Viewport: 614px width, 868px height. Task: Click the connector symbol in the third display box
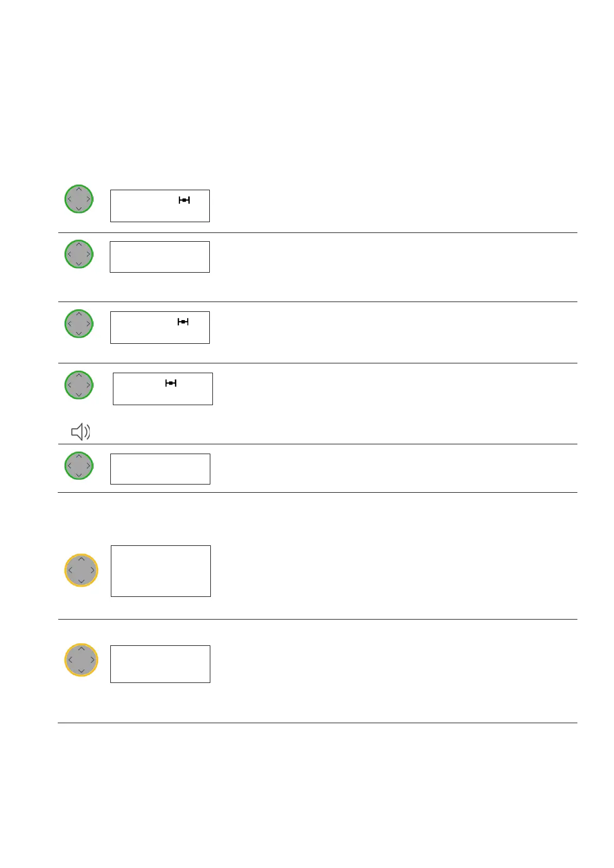pyautogui.click(x=183, y=322)
